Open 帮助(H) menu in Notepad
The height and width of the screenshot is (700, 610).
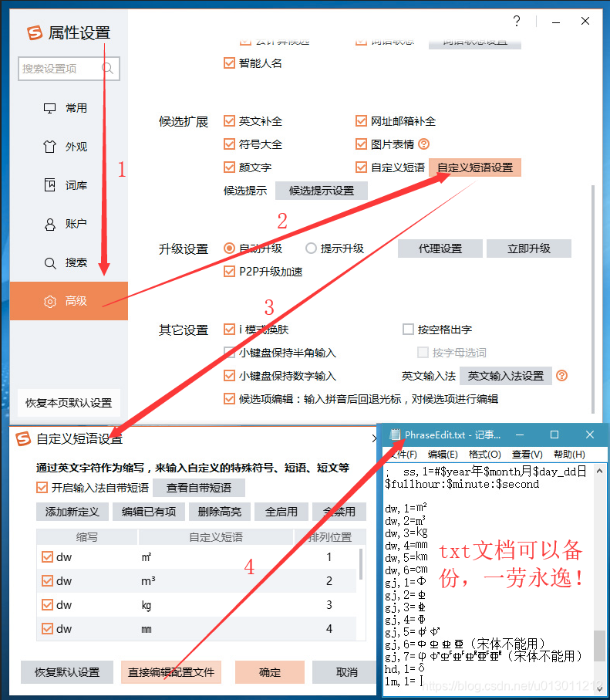pyautogui.click(x=569, y=455)
